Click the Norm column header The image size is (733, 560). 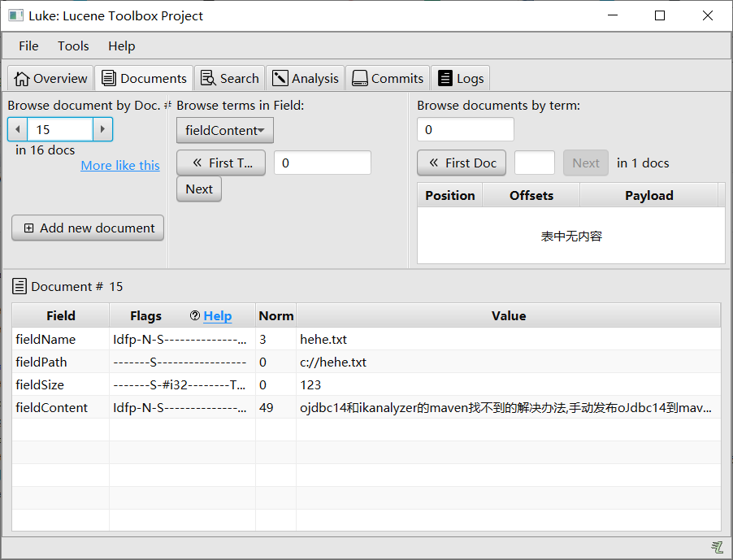(276, 316)
